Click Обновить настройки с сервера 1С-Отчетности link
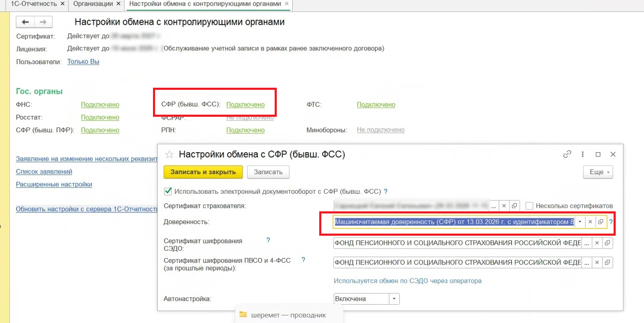The width and height of the screenshot is (644, 323). [87, 209]
